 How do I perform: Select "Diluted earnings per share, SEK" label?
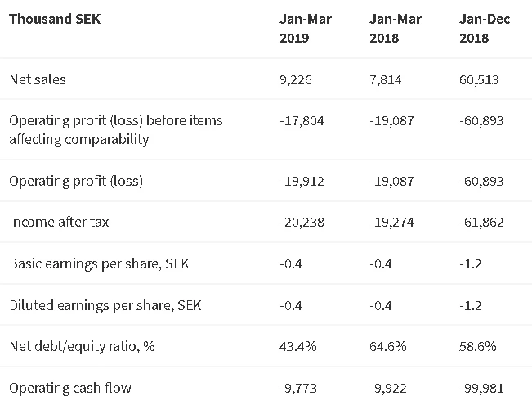(x=105, y=305)
